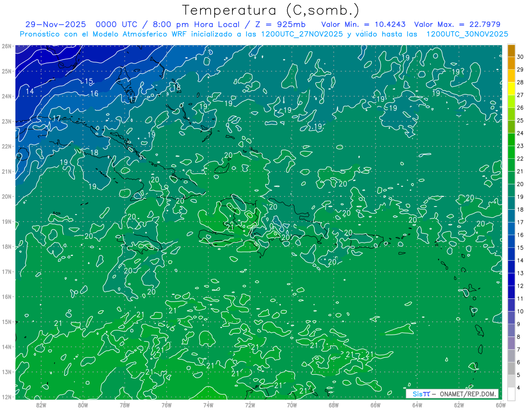Click the colorbar label '4'
The height and width of the screenshot is (411, 532).
tap(519, 388)
